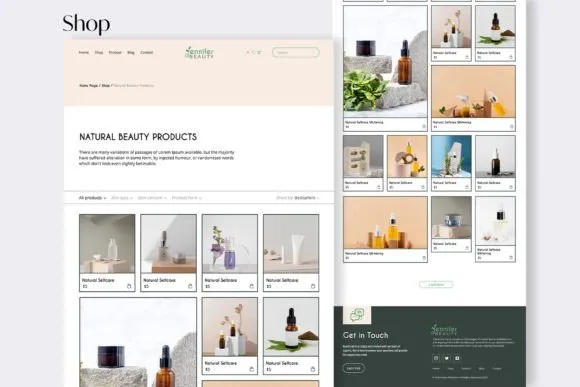This screenshot has height=387, width=580.
Task: Click the Get in Touch heading
Action: pyautogui.click(x=365, y=335)
